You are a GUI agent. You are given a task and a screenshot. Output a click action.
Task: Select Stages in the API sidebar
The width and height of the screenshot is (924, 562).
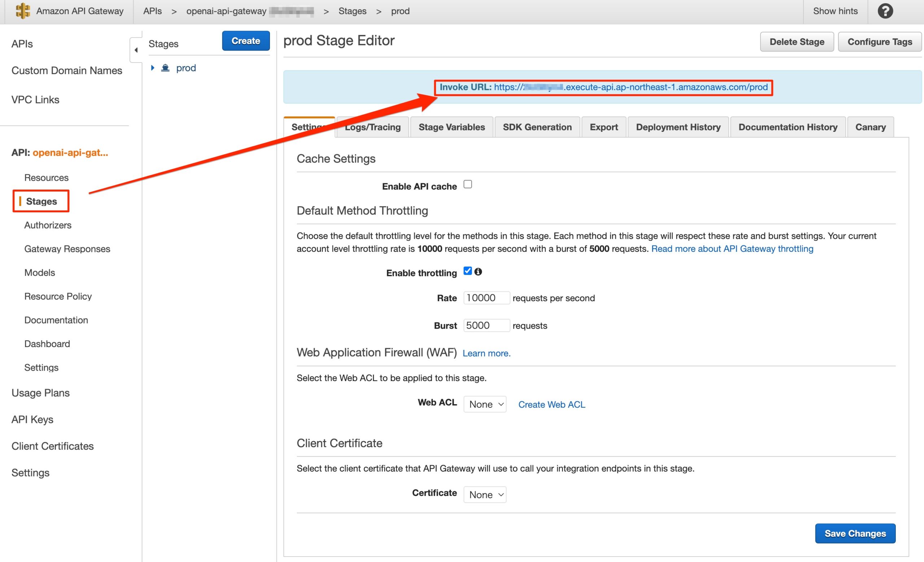[x=41, y=202]
